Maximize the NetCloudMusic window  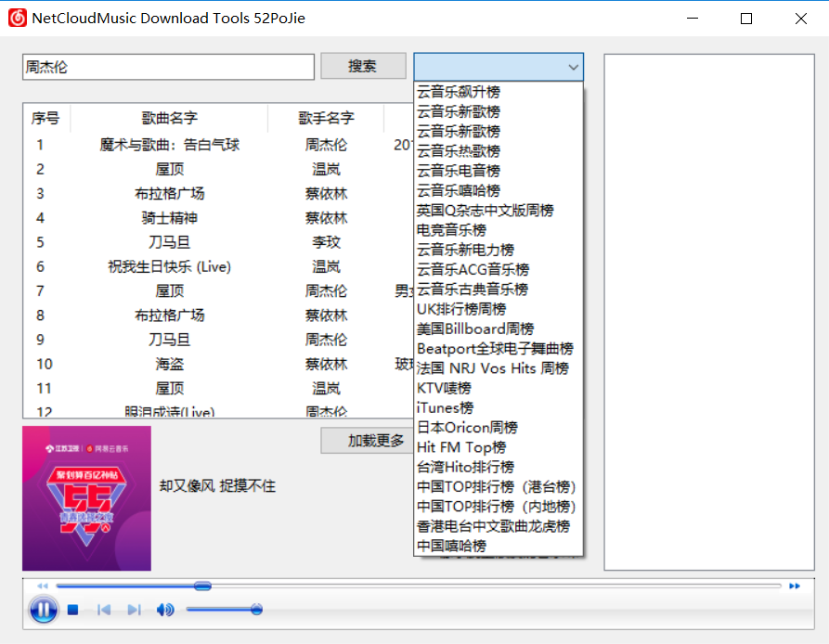[746, 19]
